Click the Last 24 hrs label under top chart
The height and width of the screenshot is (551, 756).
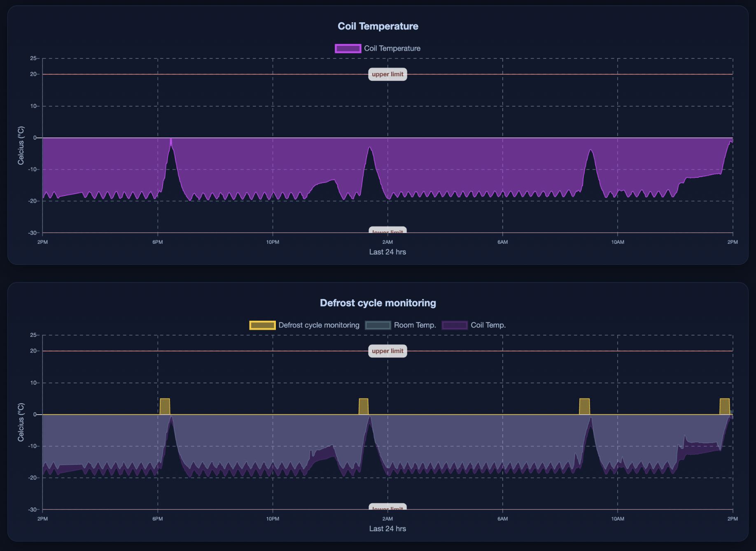click(x=387, y=252)
